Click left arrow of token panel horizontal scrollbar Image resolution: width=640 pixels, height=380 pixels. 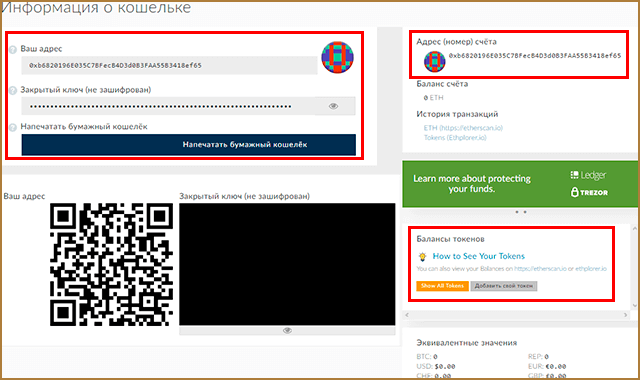coord(407,315)
